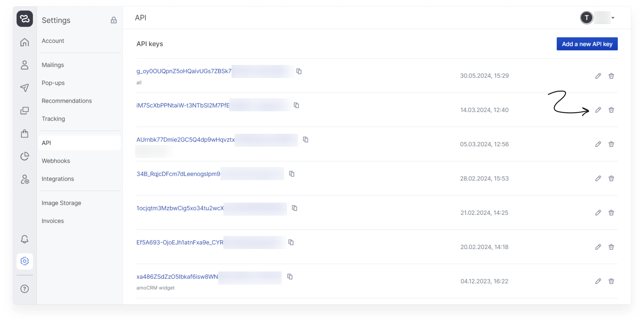Screen dimensions: 644x324
Task: Edit the API key created 21.02.2024
Action: tap(598, 213)
